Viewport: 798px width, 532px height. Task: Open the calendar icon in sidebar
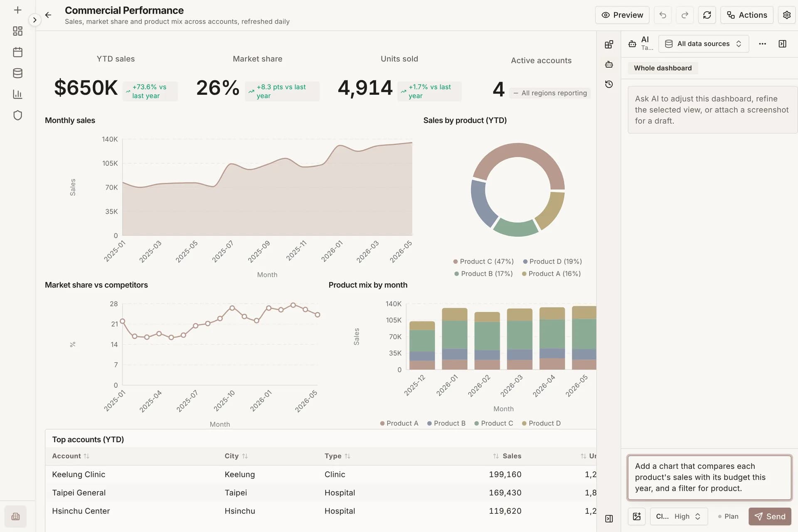[x=17, y=52]
